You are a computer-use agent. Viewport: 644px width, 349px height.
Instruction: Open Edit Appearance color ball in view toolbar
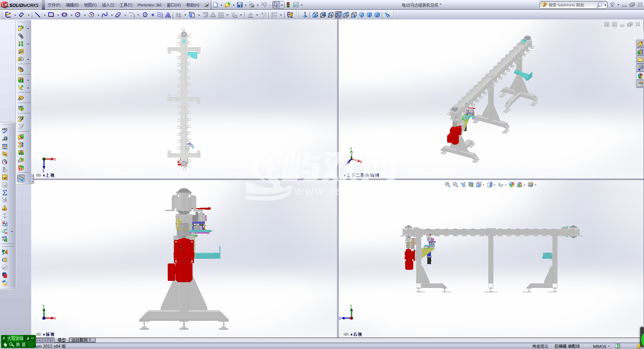[x=512, y=185]
